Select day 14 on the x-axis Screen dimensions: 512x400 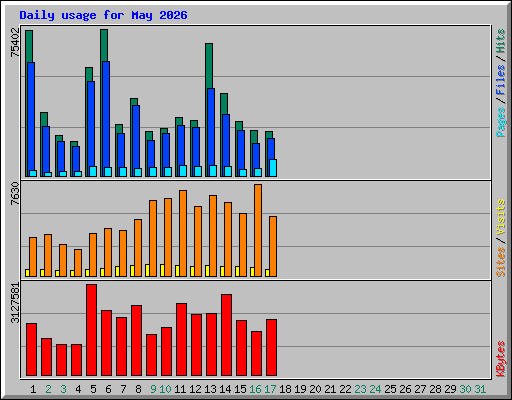[225, 389]
